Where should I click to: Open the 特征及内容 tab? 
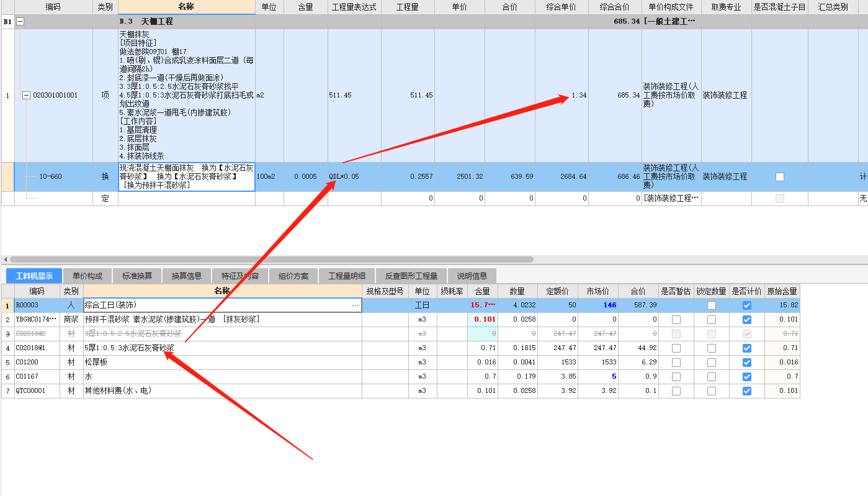pos(240,276)
